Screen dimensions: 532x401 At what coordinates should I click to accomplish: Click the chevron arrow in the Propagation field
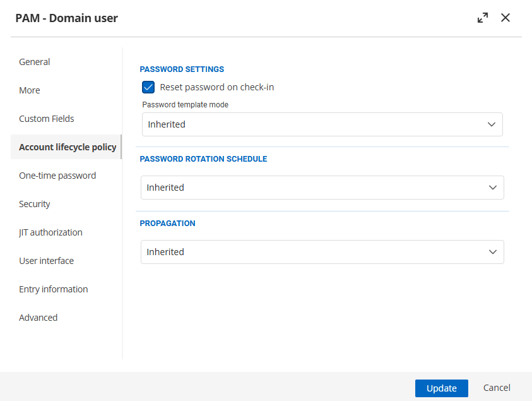pos(493,252)
